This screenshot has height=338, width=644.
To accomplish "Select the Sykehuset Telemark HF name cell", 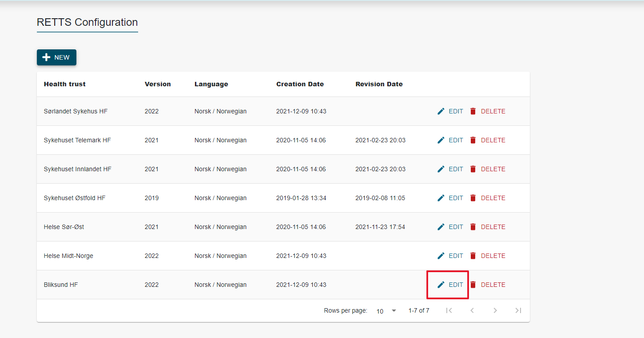I will pyautogui.click(x=77, y=140).
